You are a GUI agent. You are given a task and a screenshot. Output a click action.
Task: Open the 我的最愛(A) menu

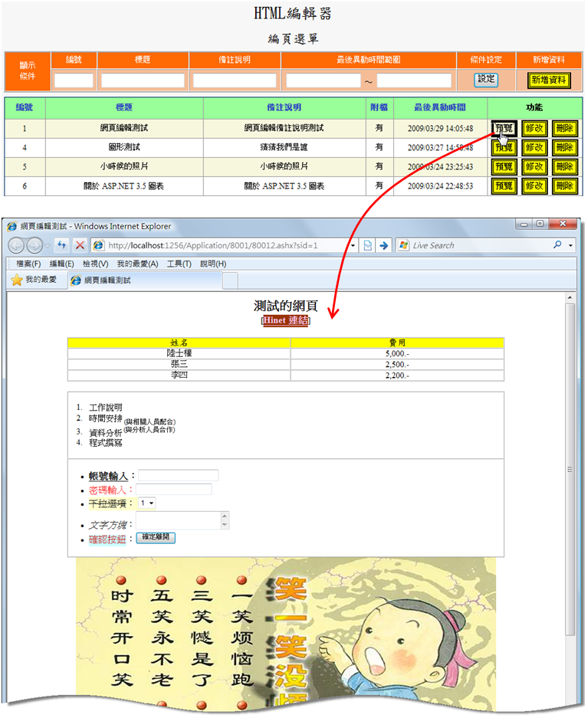click(137, 264)
